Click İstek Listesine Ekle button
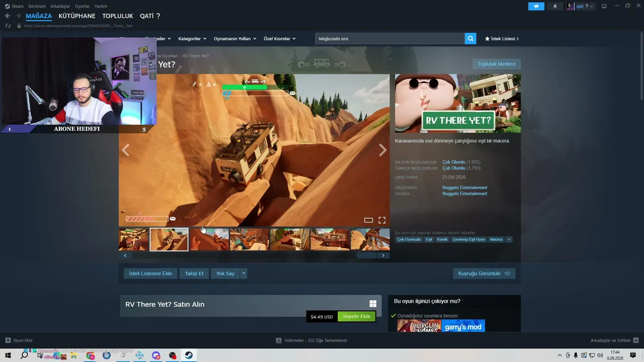 (x=150, y=274)
